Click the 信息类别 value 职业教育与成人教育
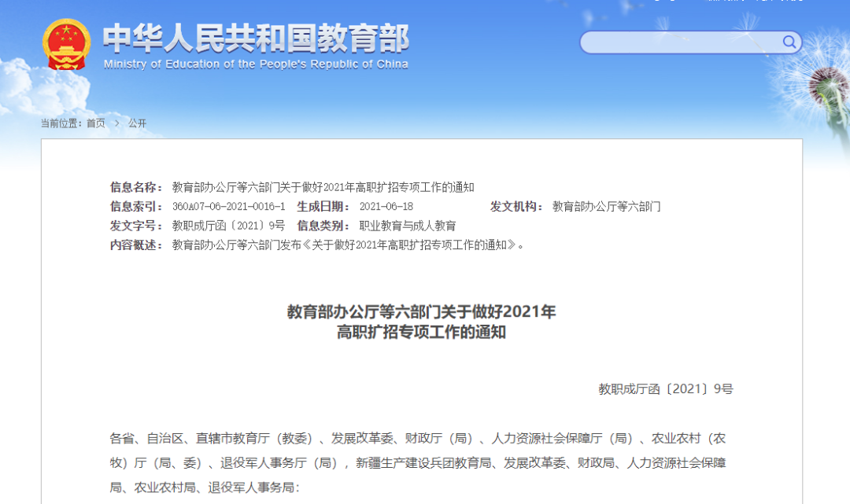Viewport: 850px width, 504px height. tap(407, 226)
